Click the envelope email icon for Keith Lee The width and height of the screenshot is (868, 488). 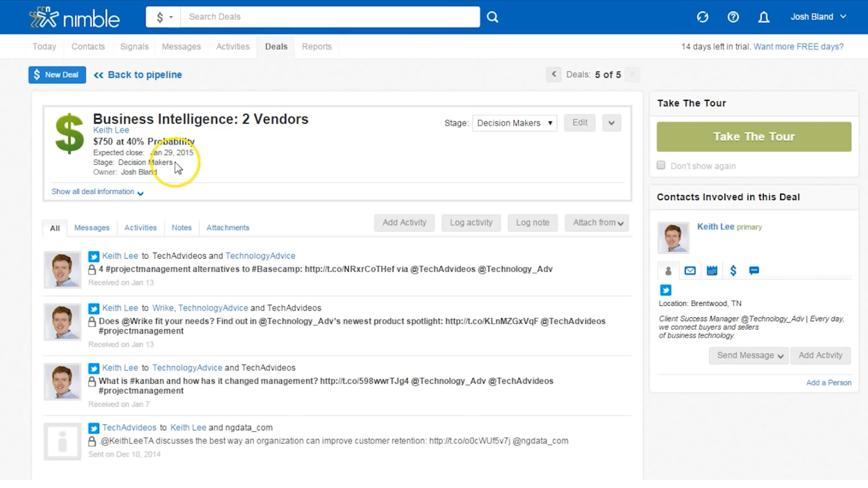pyautogui.click(x=690, y=271)
